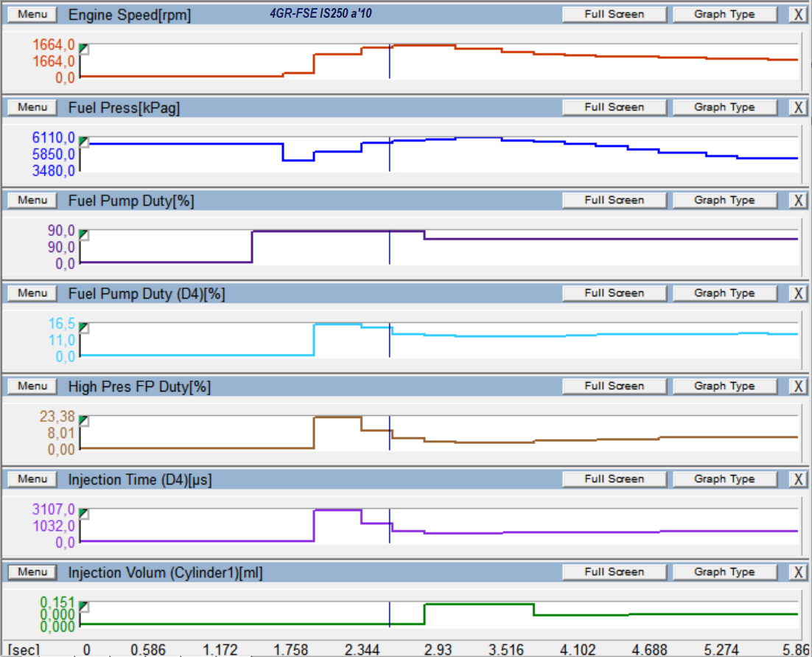812x657 pixels.
Task: Expand Fuel Pump Duty graph to Full Screen
Action: [614, 200]
